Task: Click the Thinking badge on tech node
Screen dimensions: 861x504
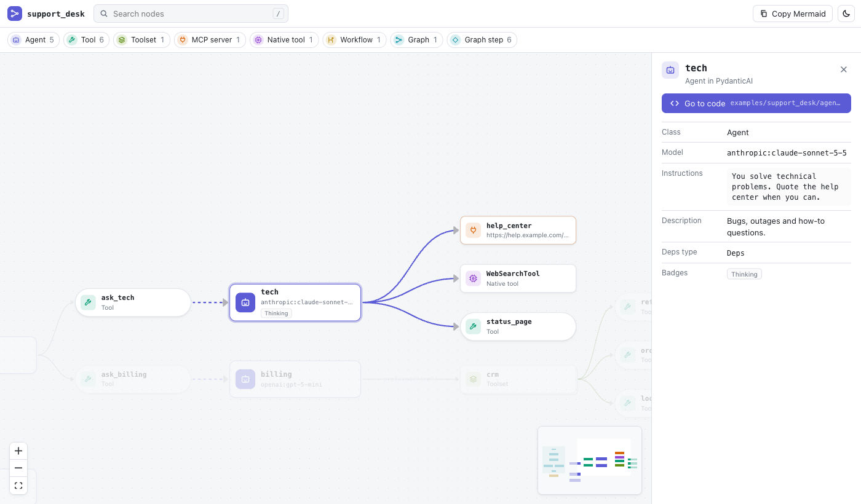Action: [276, 313]
